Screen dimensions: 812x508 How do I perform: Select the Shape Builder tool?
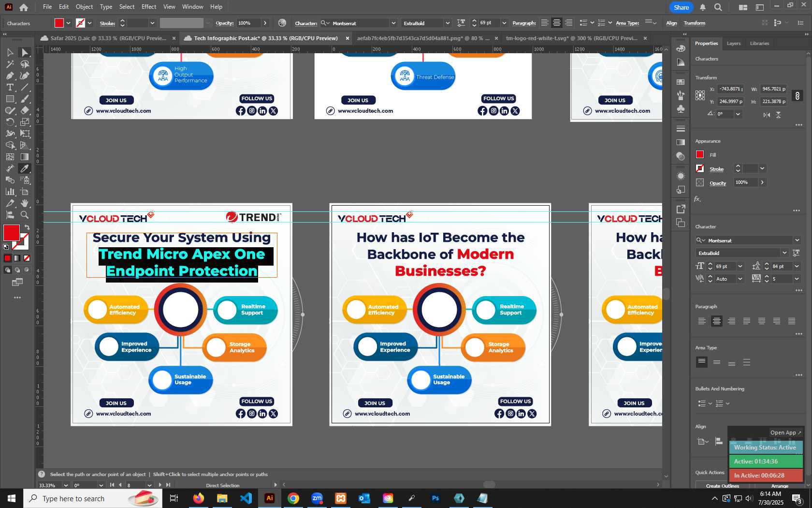tap(10, 145)
